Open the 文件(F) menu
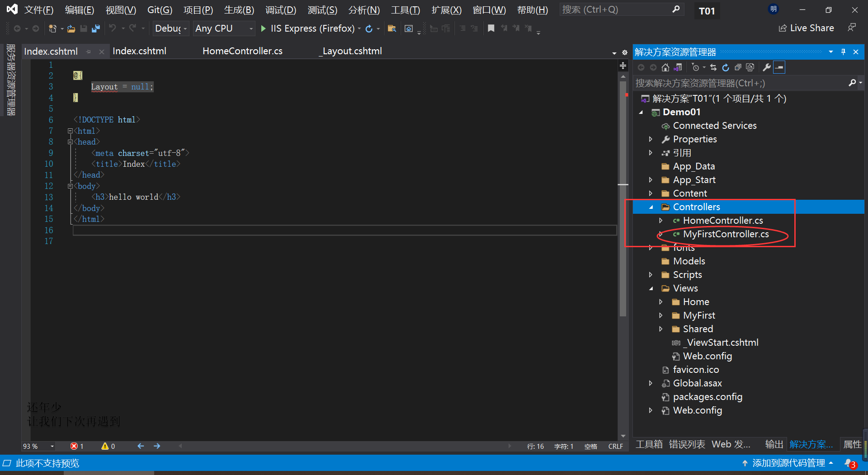This screenshot has height=475, width=868. tap(38, 10)
